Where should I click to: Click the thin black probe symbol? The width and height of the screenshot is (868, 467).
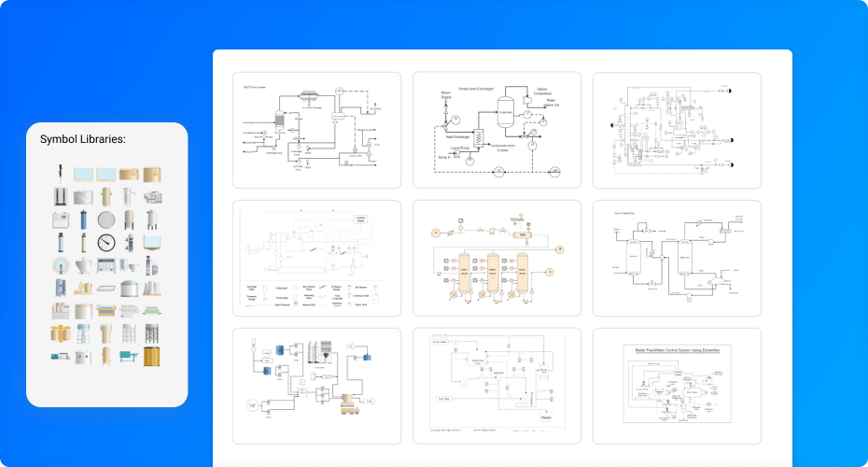[x=61, y=174]
